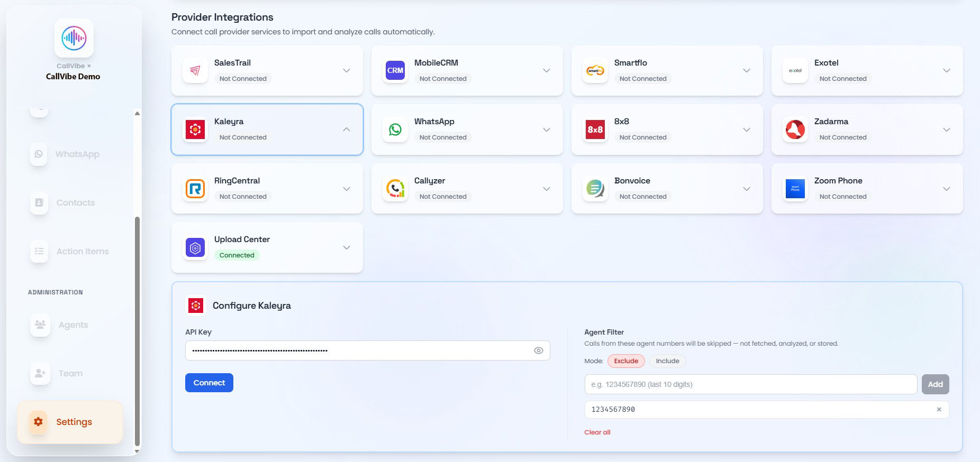Click the Action Items list icon

coord(39,251)
